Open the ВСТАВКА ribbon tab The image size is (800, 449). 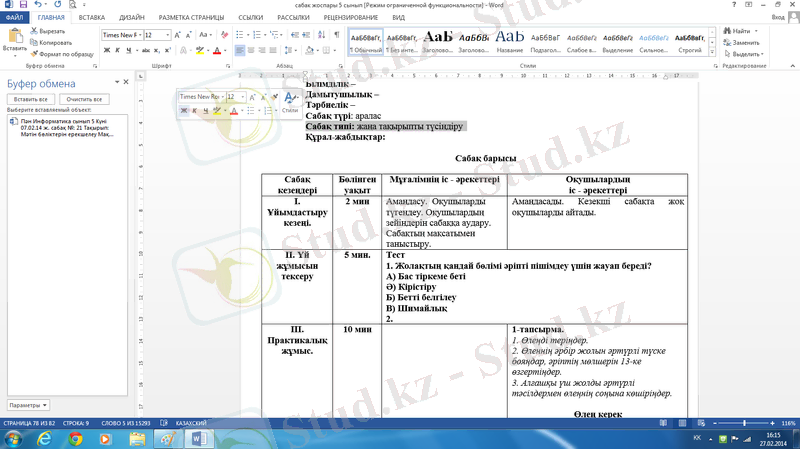click(91, 17)
